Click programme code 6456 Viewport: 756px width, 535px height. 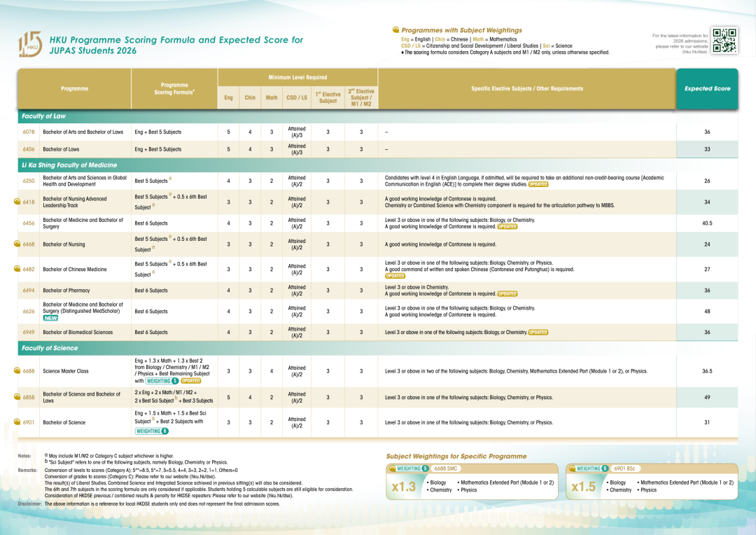point(29,223)
